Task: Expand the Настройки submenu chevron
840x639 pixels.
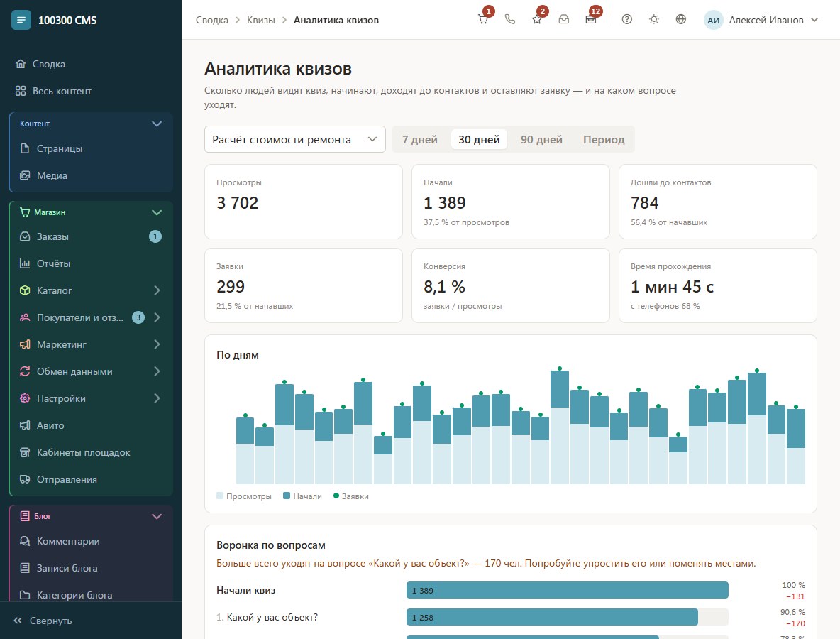Action: (x=157, y=398)
